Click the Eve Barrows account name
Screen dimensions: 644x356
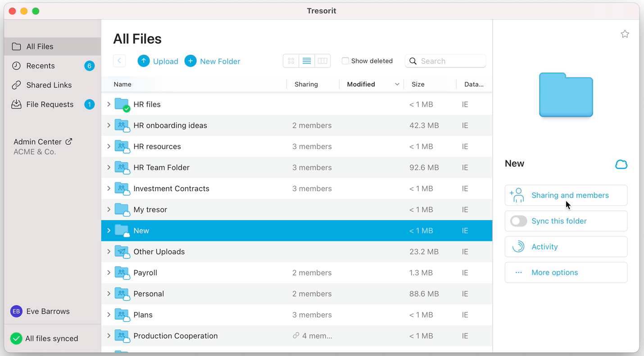pyautogui.click(x=48, y=311)
